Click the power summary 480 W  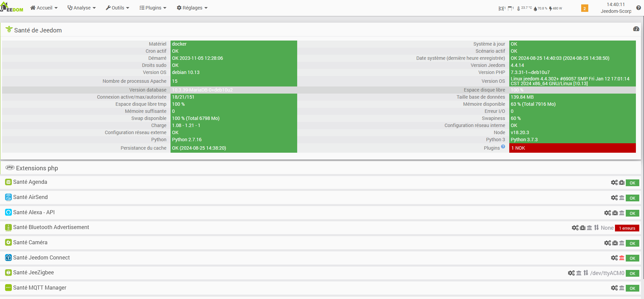pyautogui.click(x=556, y=8)
